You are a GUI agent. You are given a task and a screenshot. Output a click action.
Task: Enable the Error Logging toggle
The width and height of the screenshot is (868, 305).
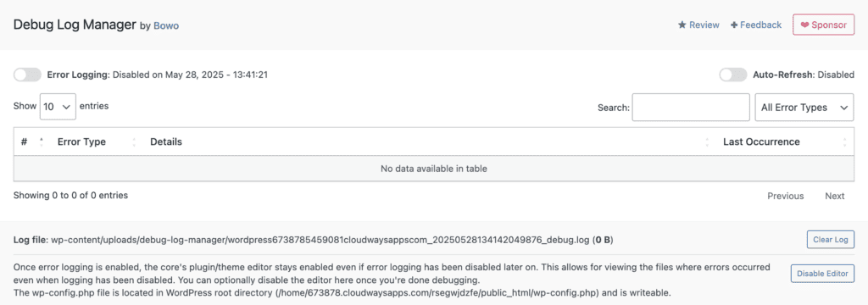coord(28,75)
